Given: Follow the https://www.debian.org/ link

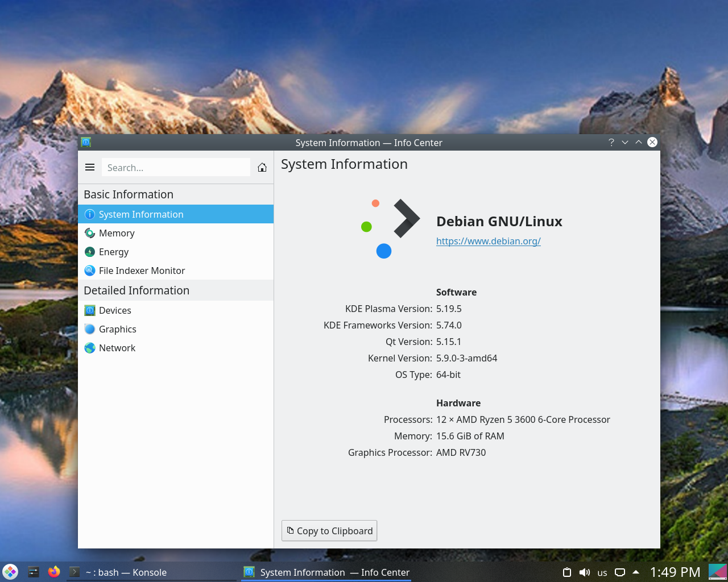Looking at the screenshot, I should 488,241.
